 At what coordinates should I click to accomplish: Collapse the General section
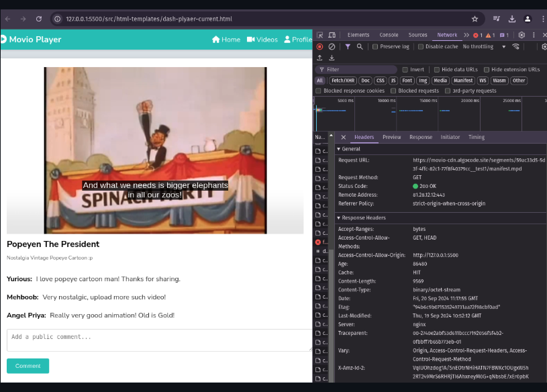tap(349, 149)
